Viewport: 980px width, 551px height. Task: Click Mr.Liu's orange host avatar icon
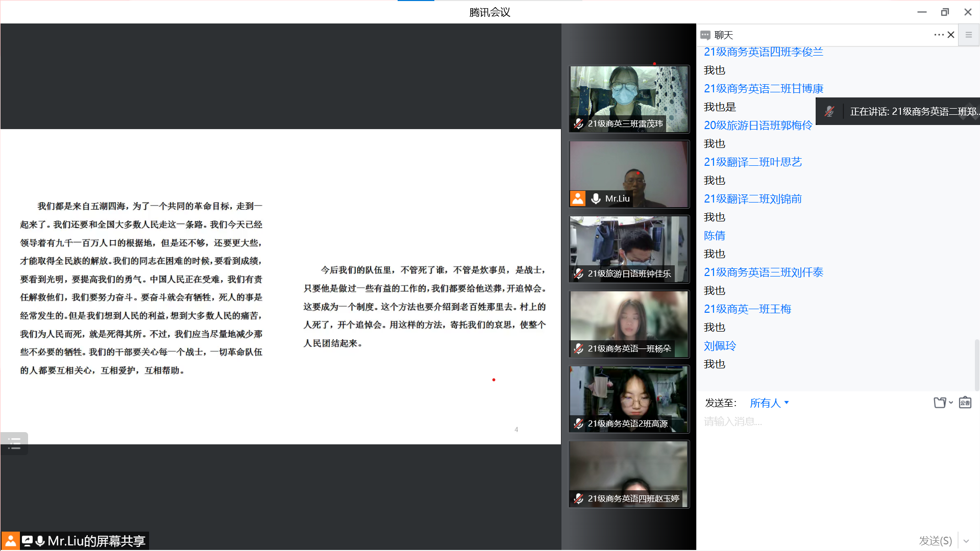click(578, 198)
